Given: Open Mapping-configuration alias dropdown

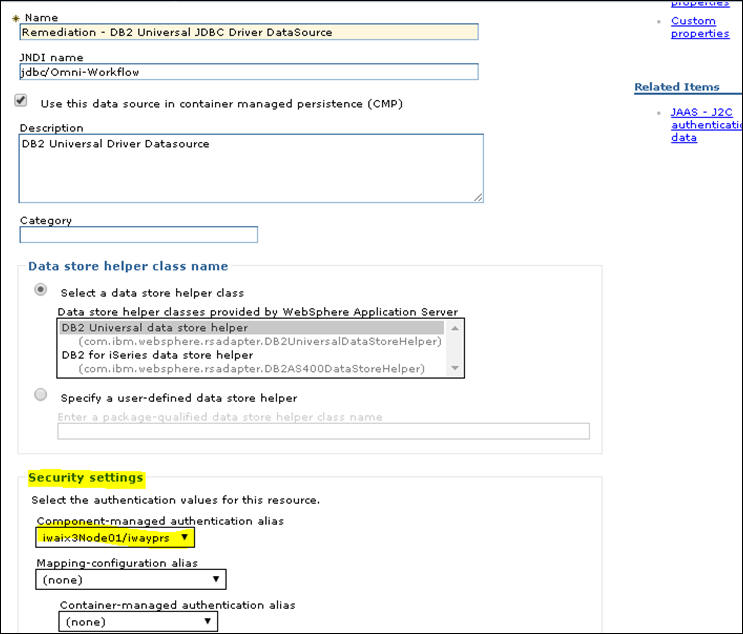Looking at the screenshot, I should [131, 580].
